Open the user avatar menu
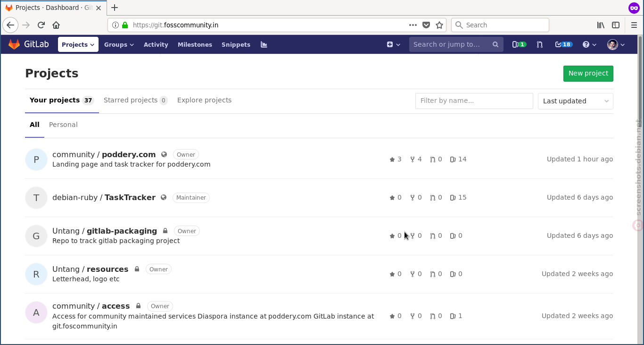Image resolution: width=644 pixels, height=345 pixels. (x=616, y=44)
